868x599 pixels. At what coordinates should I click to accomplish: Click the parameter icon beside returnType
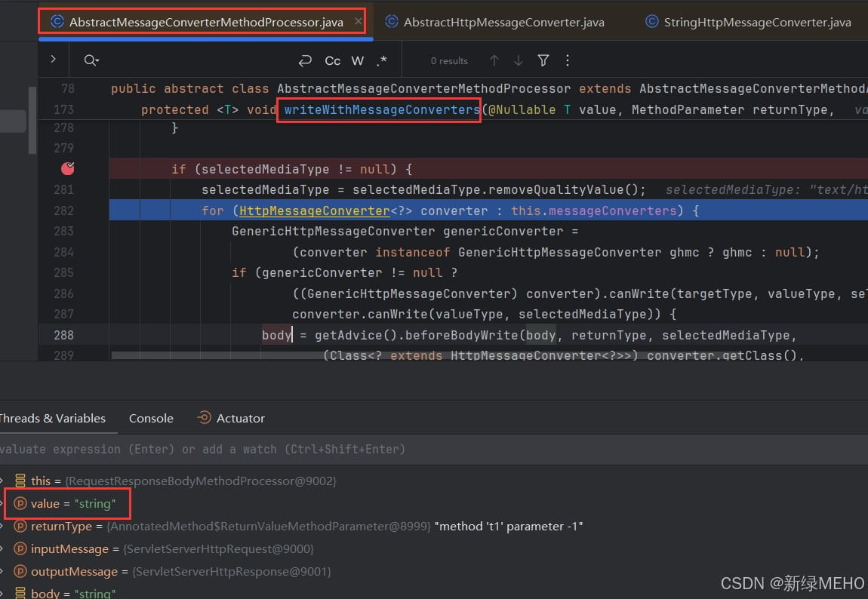(x=20, y=526)
